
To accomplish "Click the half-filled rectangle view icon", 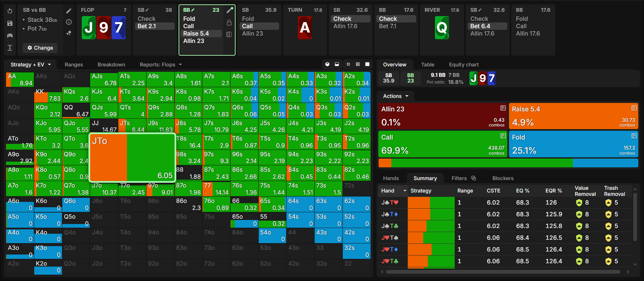I will click(337, 64).
